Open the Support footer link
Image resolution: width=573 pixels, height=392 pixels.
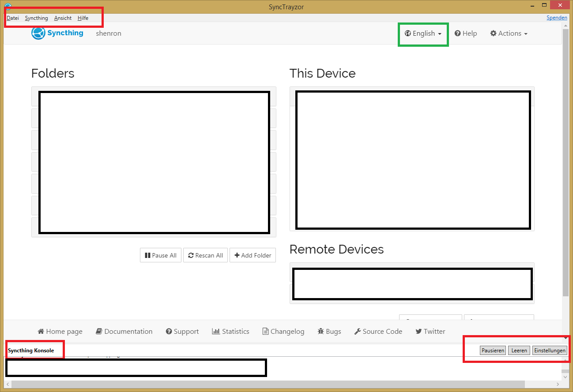pyautogui.click(x=182, y=332)
